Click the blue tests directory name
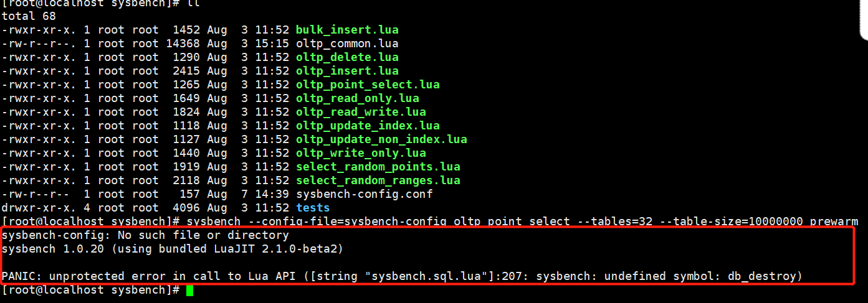Screen dimensions: 868x303 313,208
